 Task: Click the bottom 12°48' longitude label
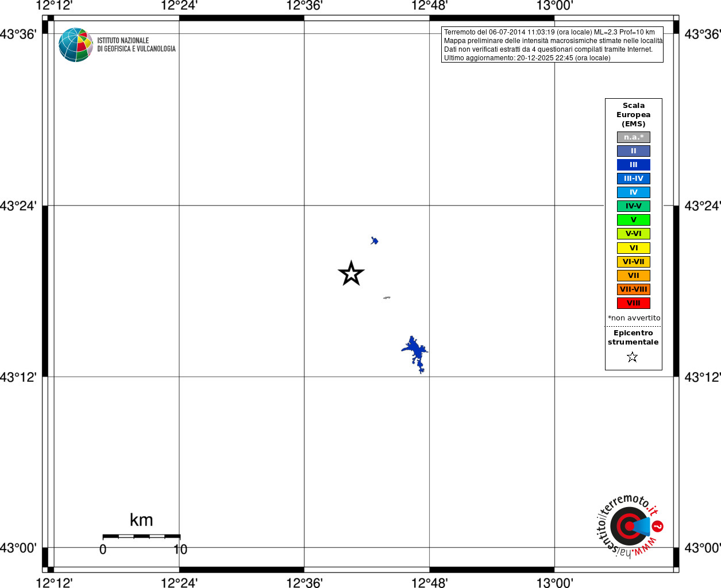pyautogui.click(x=429, y=583)
